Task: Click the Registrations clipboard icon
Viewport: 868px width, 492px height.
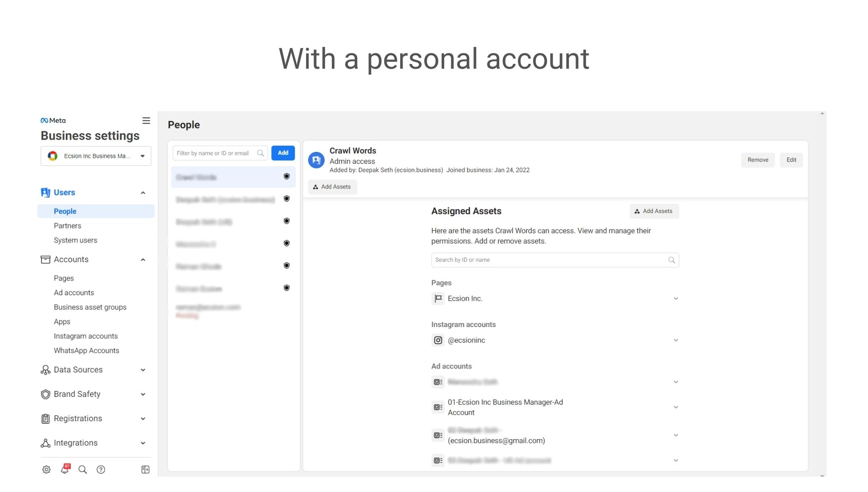Action: [x=45, y=419]
